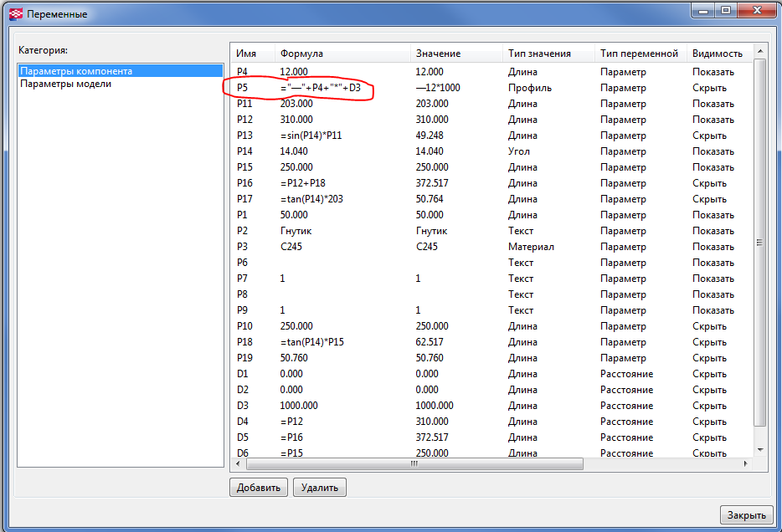Click the 'Добавить' button
This screenshot has height=532, width=782.
(259, 488)
